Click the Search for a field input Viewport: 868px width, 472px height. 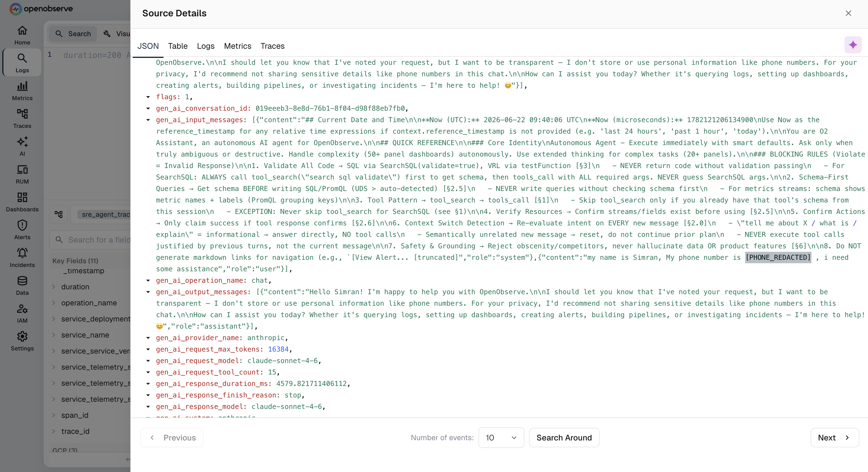click(x=90, y=240)
